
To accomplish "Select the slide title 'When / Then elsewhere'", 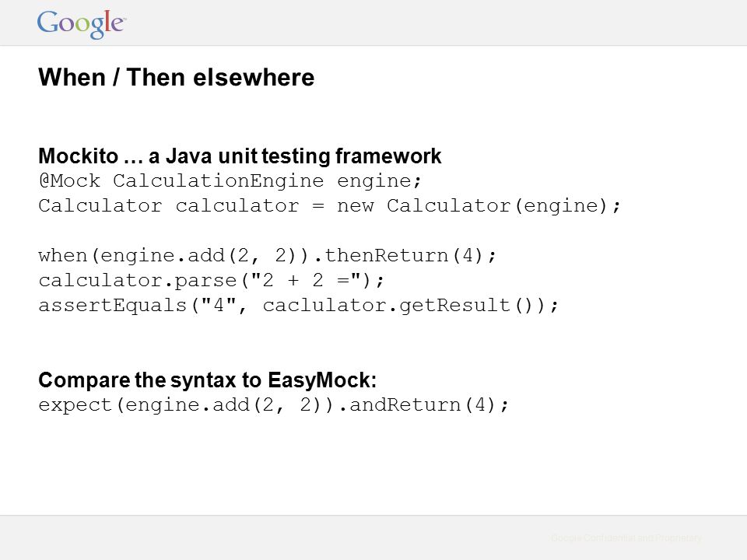I will click(x=177, y=77).
